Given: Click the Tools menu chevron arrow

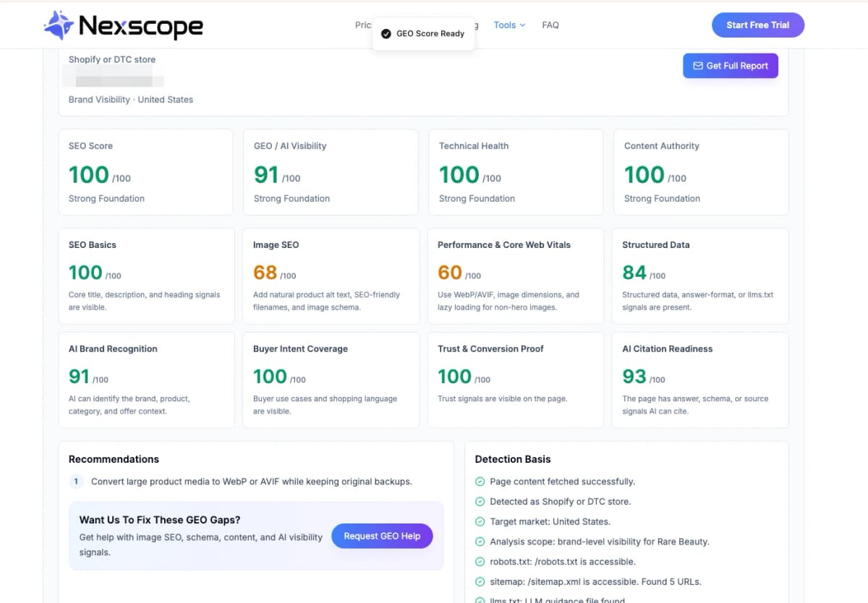Looking at the screenshot, I should coord(522,25).
